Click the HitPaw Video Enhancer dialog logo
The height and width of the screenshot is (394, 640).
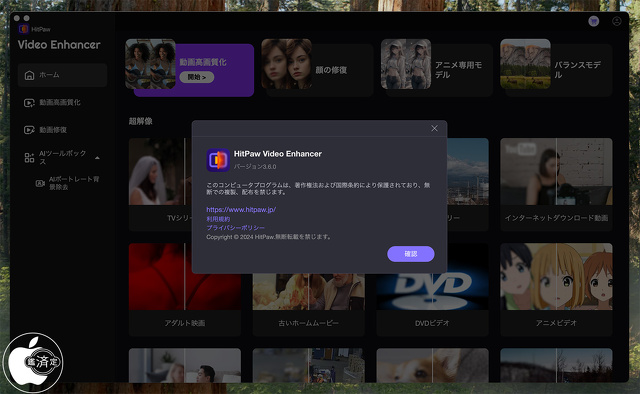[218, 160]
